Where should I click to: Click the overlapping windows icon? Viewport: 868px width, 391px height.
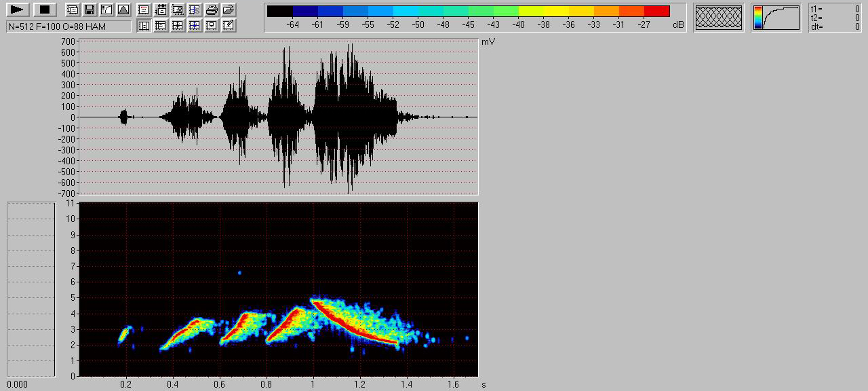coord(72,10)
